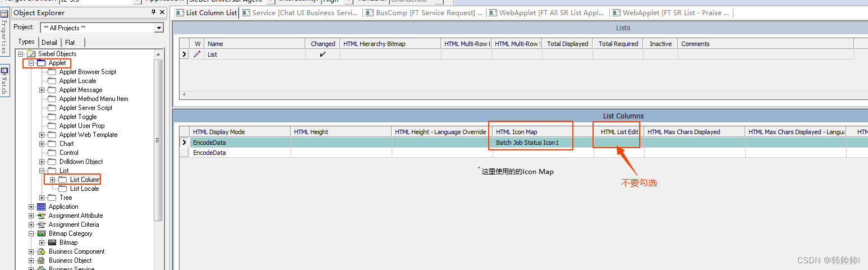Open the Watch side panel tab

point(4,81)
